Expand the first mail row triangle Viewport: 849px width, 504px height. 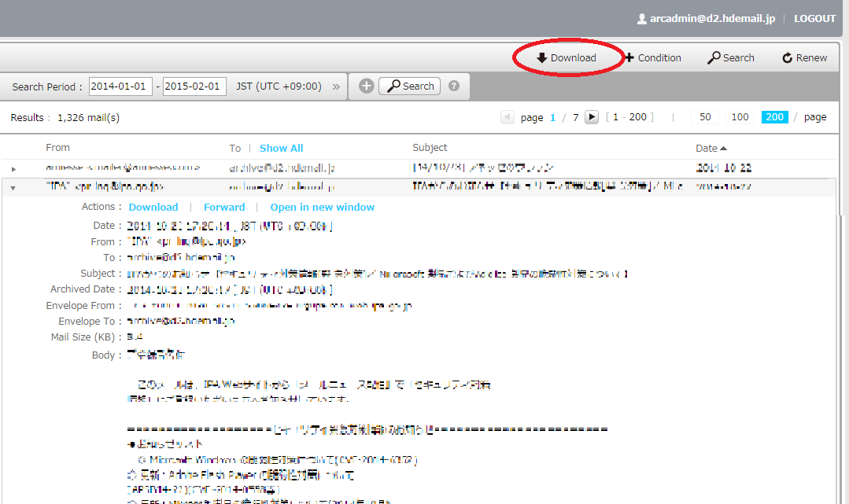pyautogui.click(x=13, y=170)
